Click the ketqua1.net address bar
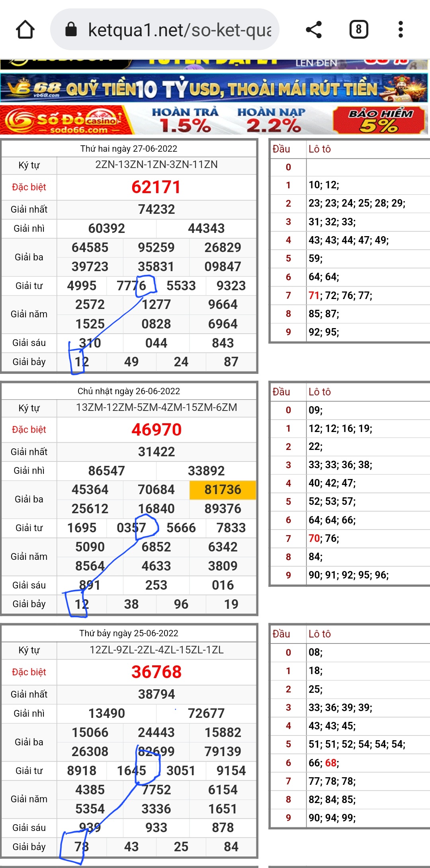Image resolution: width=430 pixels, height=868 pixels. pos(179,30)
